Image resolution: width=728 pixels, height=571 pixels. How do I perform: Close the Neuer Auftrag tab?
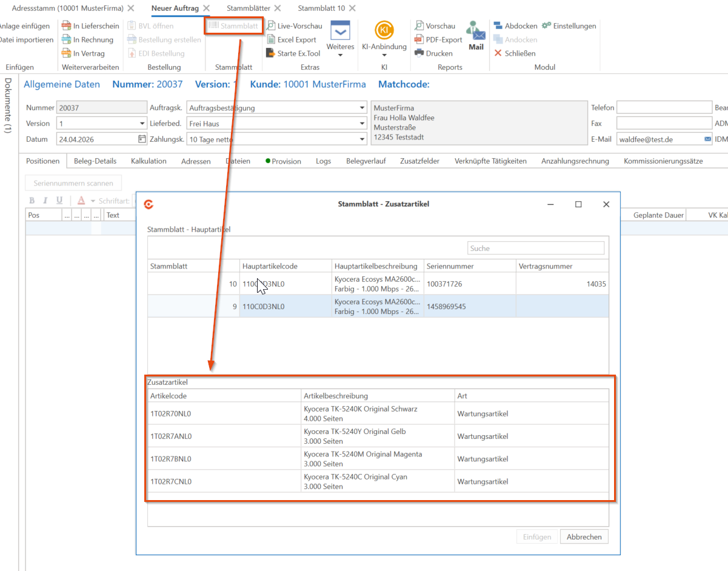(x=206, y=8)
